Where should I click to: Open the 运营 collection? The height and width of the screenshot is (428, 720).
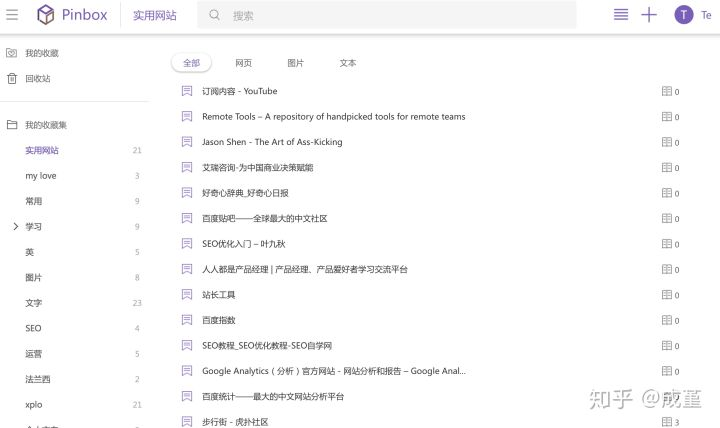[x=34, y=354]
